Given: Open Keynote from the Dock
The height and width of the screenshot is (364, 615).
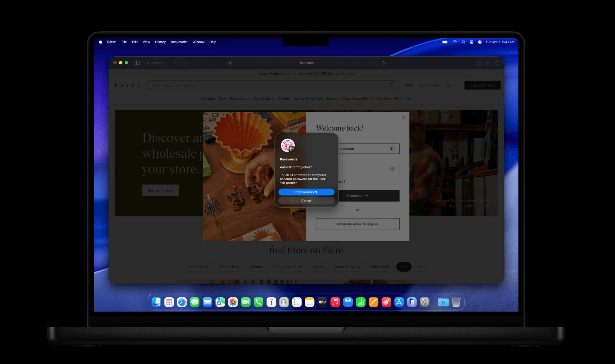Looking at the screenshot, I should [348, 302].
